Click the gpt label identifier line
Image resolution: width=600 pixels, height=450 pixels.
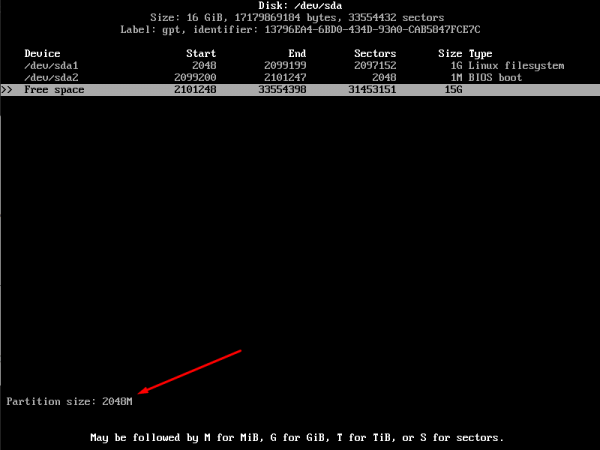pyautogui.click(x=300, y=29)
